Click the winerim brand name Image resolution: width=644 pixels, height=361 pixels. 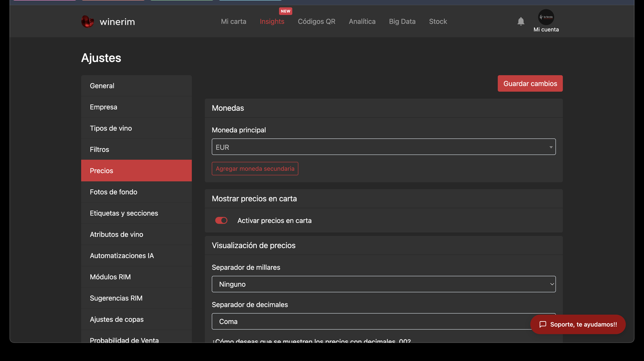[x=117, y=22]
